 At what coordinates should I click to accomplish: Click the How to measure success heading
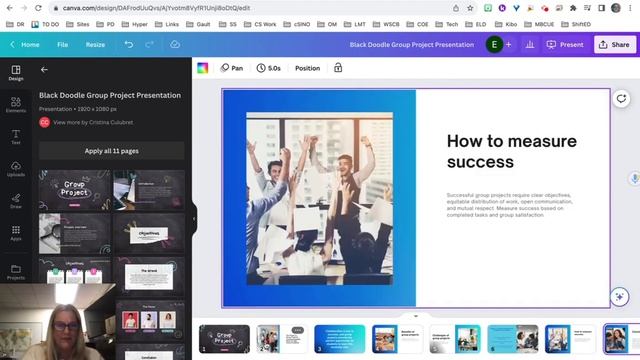click(x=511, y=151)
